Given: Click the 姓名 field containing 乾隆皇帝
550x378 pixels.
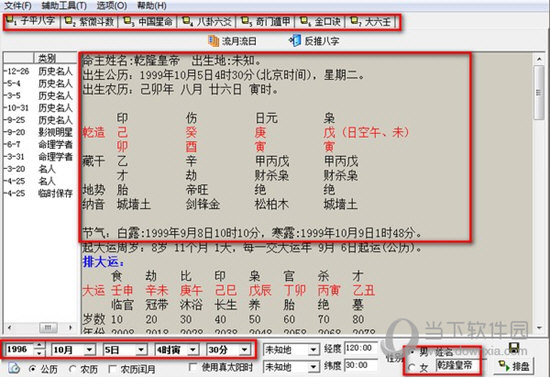Looking at the screenshot, I should click(x=457, y=365).
